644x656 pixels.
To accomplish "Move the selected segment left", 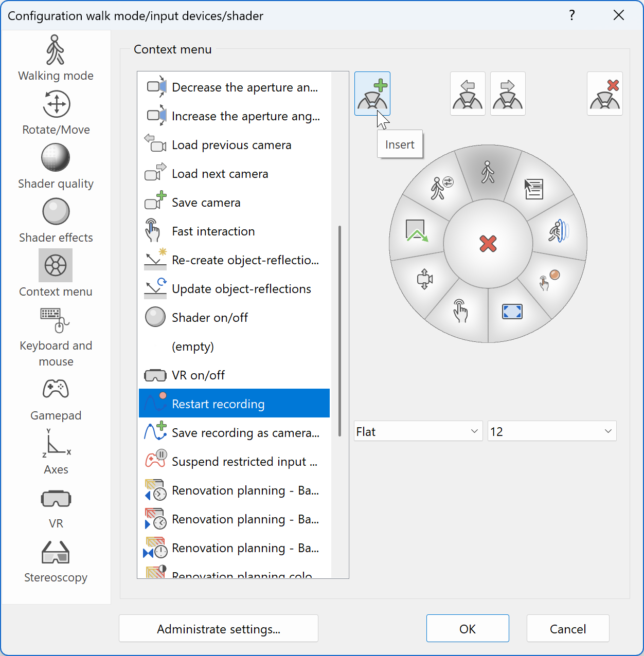I will click(467, 93).
